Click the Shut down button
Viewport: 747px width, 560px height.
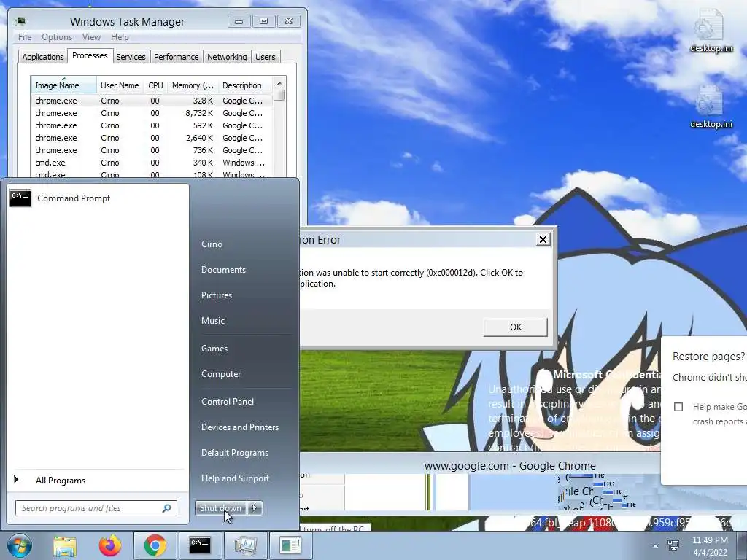pyautogui.click(x=221, y=508)
